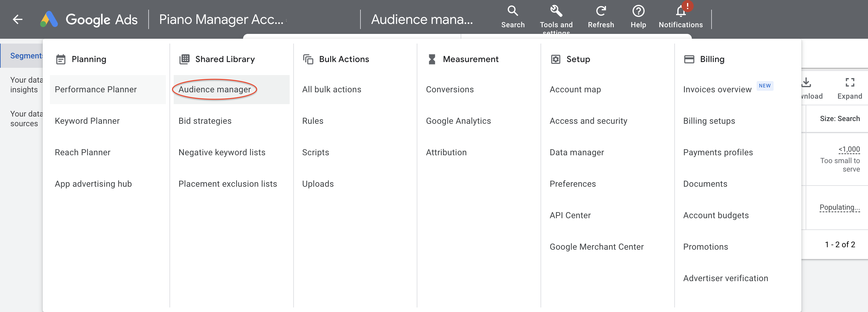Click the Bulk Actions copy icon
Image resolution: width=868 pixels, height=312 pixels.
pos(308,59)
